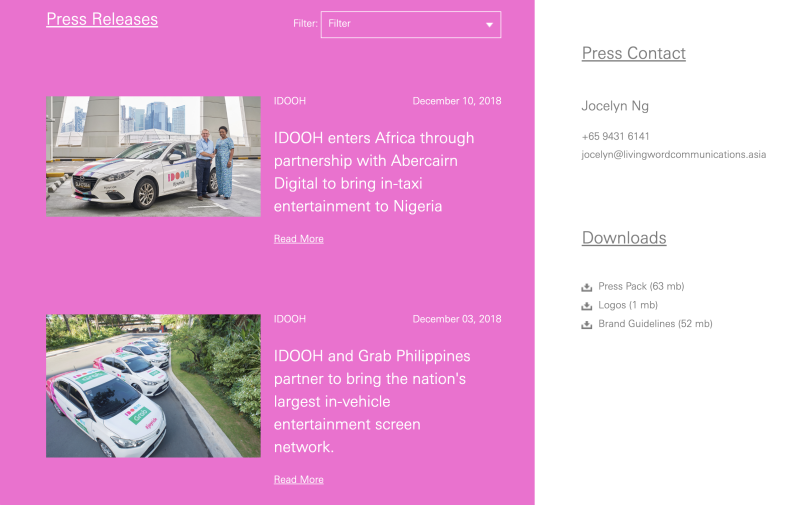Open the Nigeria taxi article thumbnail
The image size is (800, 505).
(153, 156)
